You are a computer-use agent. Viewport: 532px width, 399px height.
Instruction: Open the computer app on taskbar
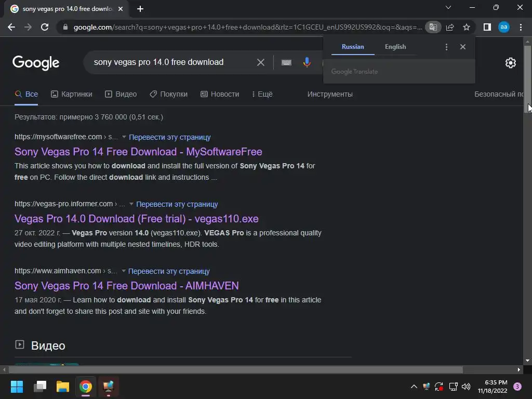pos(109,387)
